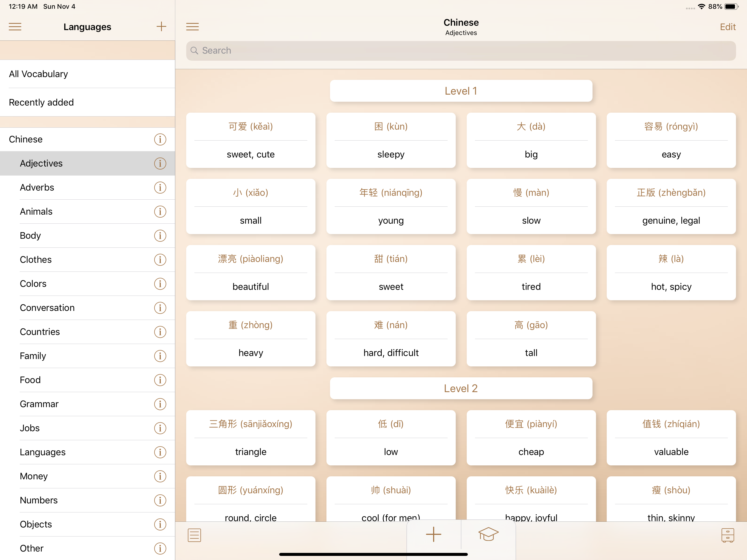
Task: Show info for Numbers category
Action: coord(160,500)
